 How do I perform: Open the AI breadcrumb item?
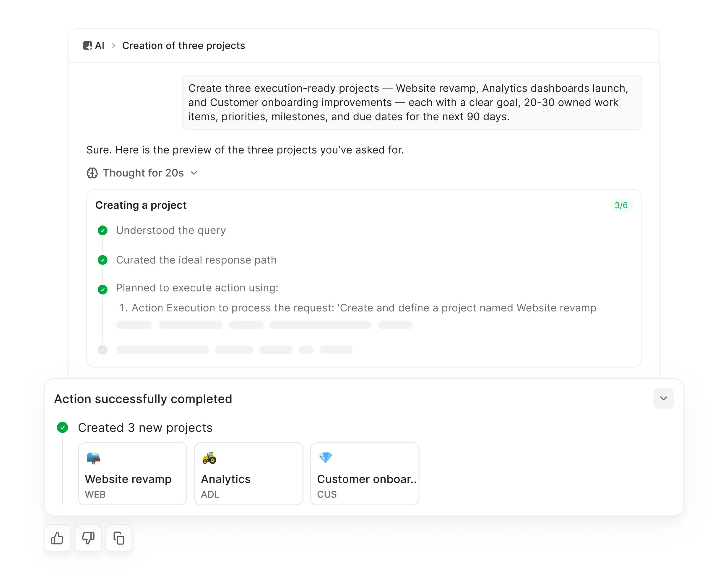click(100, 45)
